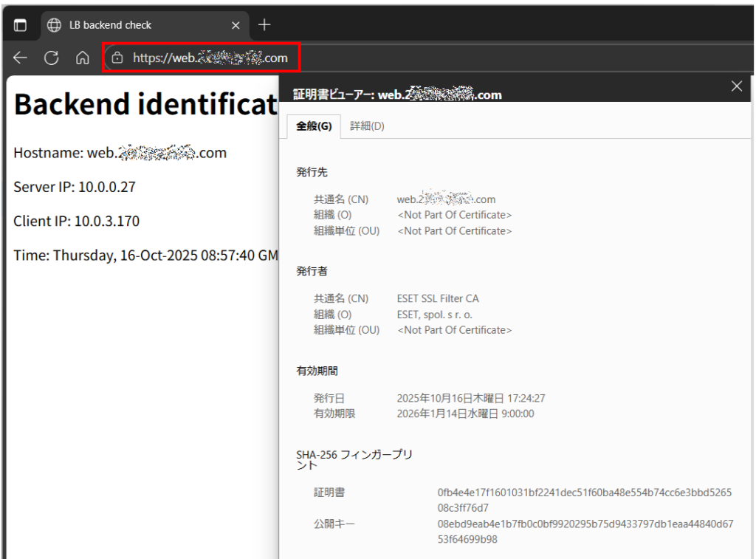Click the ESET, spol. s r. o. organization text
Viewport: 756px width, 559px height.
pos(434,315)
